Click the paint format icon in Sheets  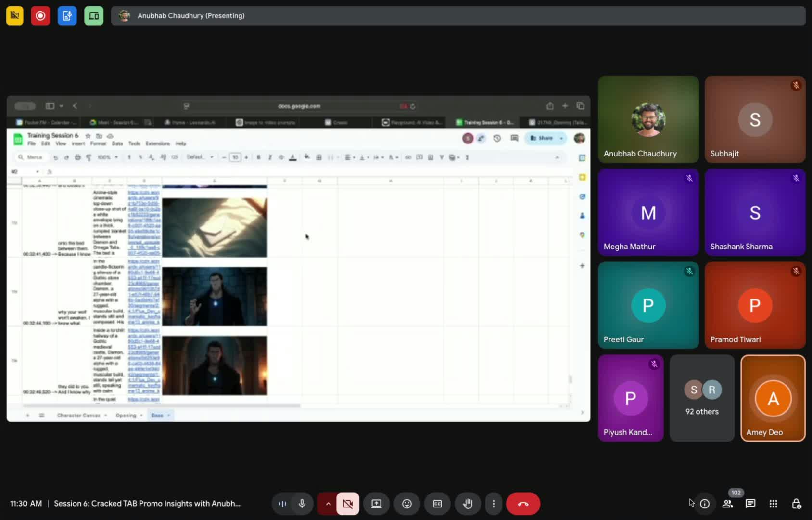pos(89,157)
